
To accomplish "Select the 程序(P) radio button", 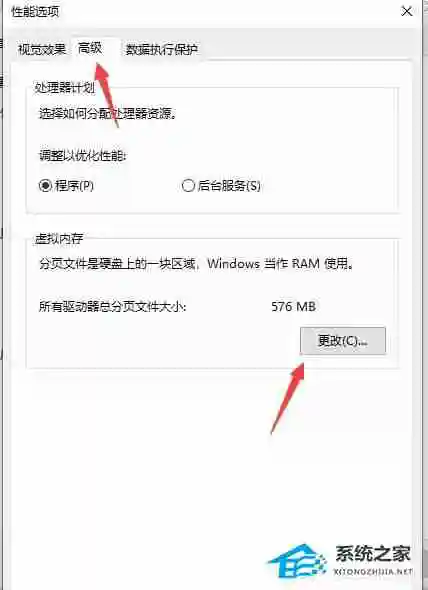I will 66,186.
